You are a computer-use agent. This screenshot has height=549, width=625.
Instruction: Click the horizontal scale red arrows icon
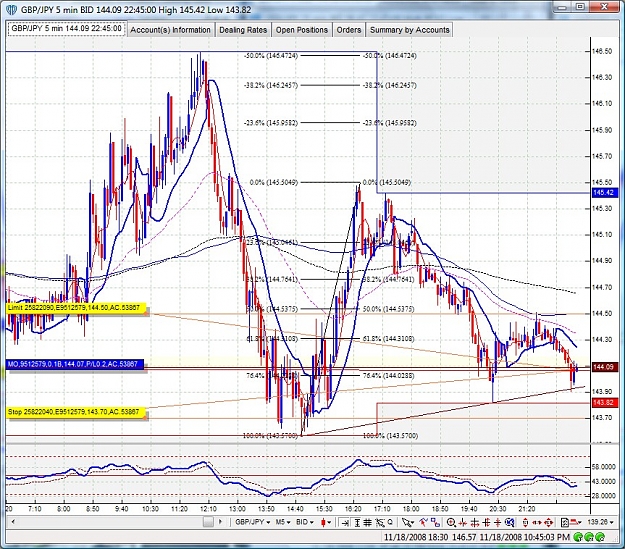pos(537,523)
